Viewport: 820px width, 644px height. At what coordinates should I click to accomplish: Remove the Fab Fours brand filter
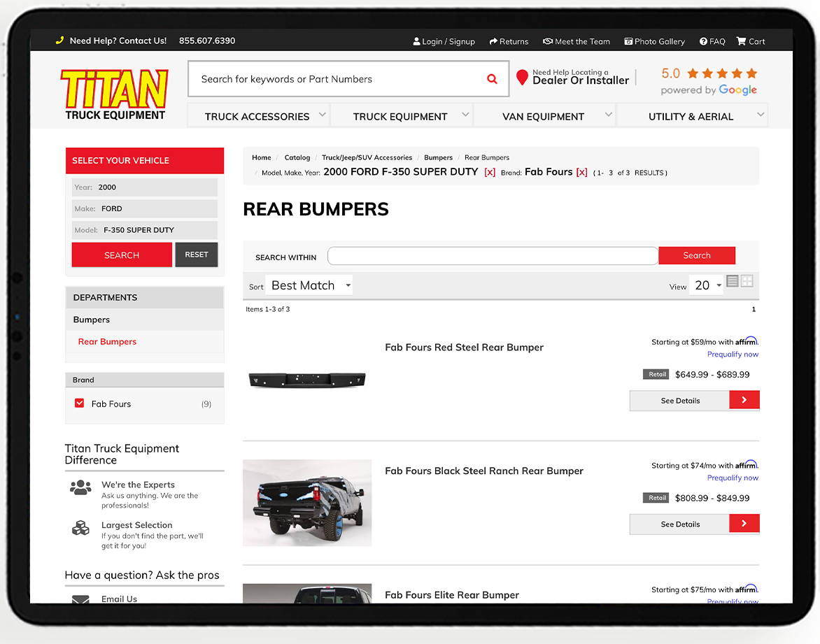pos(581,172)
